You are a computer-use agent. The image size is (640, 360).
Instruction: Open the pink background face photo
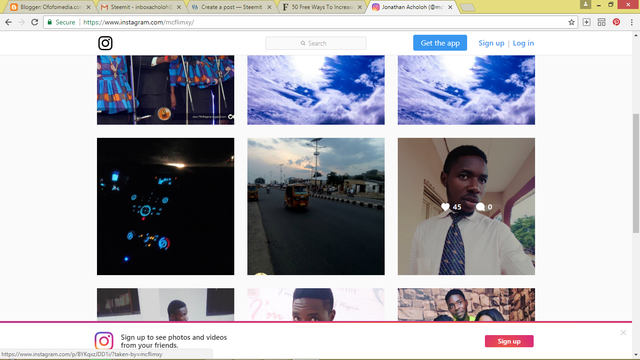coord(316,304)
